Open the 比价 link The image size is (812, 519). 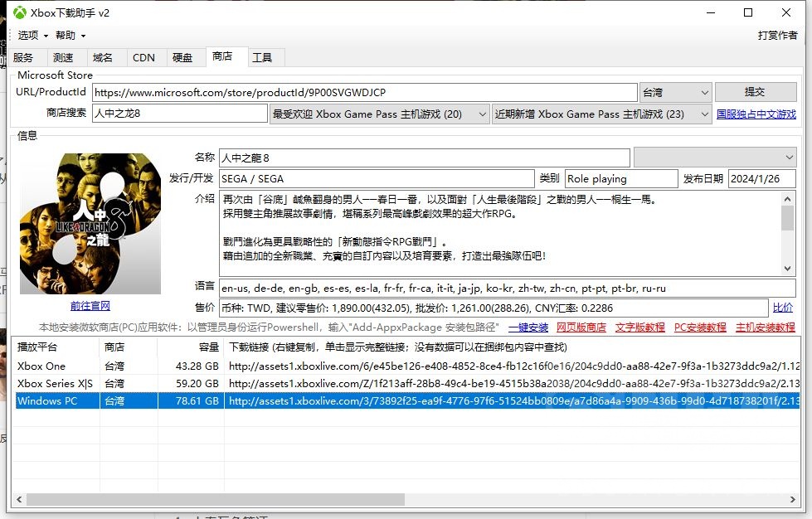pos(782,308)
